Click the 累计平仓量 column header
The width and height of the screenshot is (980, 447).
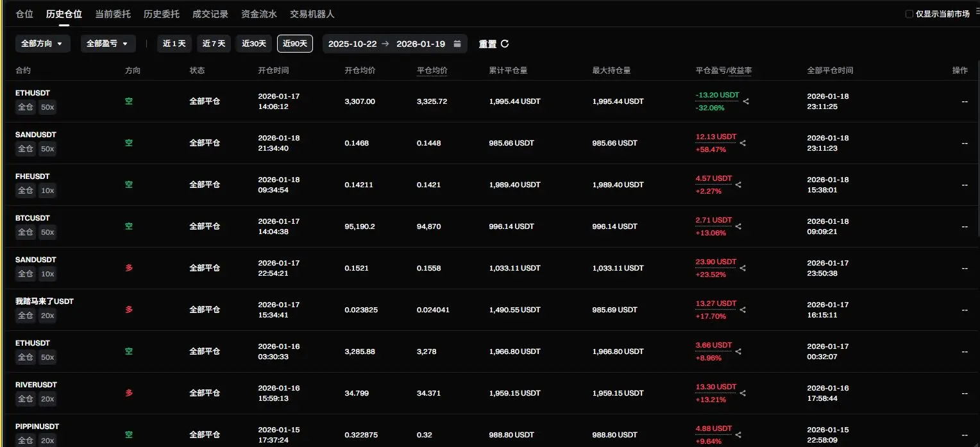point(508,70)
